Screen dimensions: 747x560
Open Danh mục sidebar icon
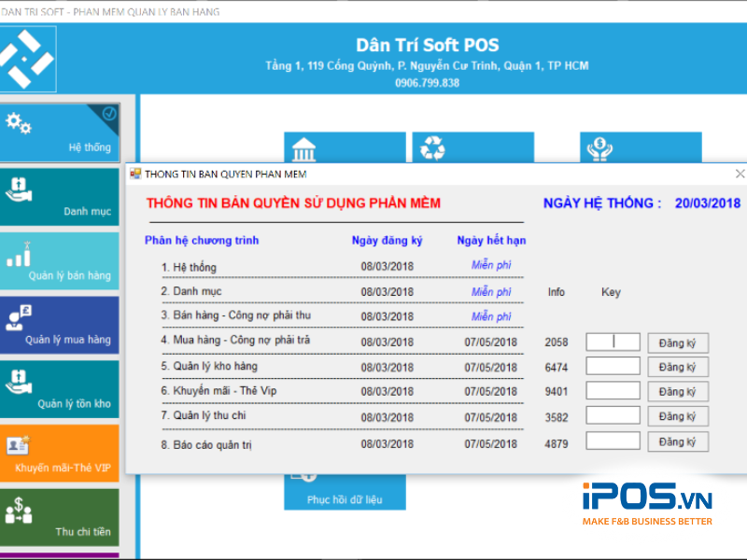click(19, 185)
